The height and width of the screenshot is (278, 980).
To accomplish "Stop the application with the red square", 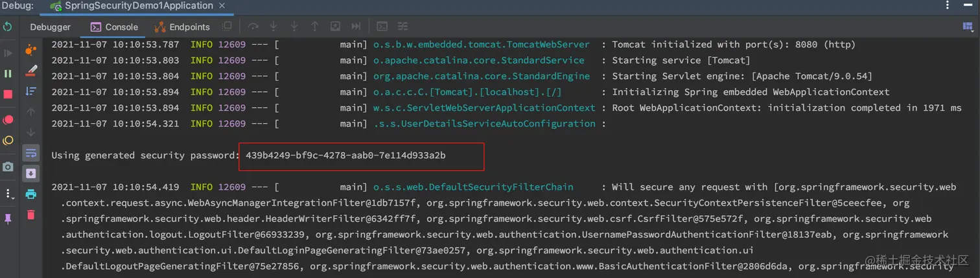I will pos(8,95).
